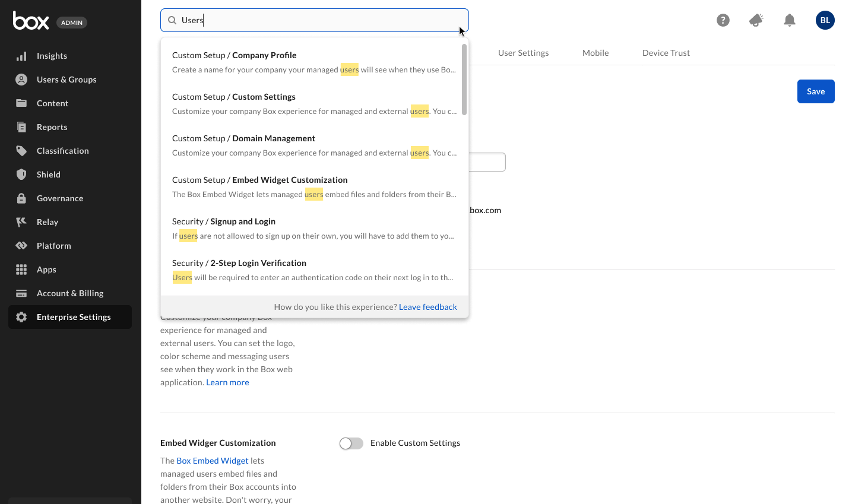Open the Box Embed Widget link
The image size is (852, 504).
212,460
